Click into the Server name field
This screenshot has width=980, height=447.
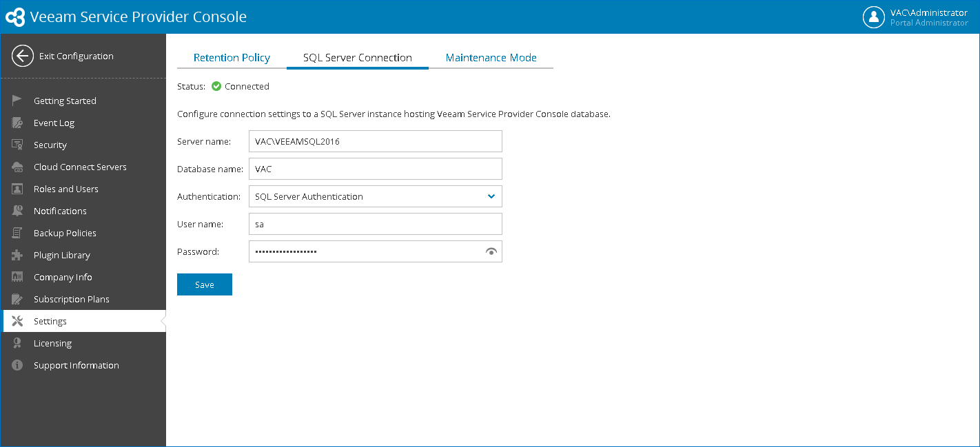coord(376,141)
